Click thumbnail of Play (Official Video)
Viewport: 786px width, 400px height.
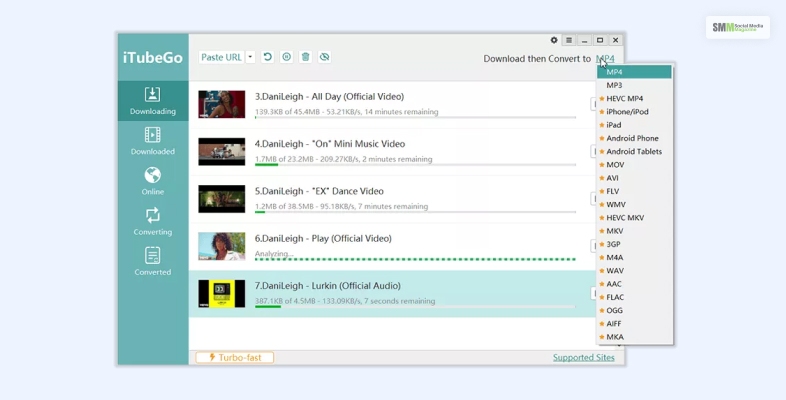[222, 246]
